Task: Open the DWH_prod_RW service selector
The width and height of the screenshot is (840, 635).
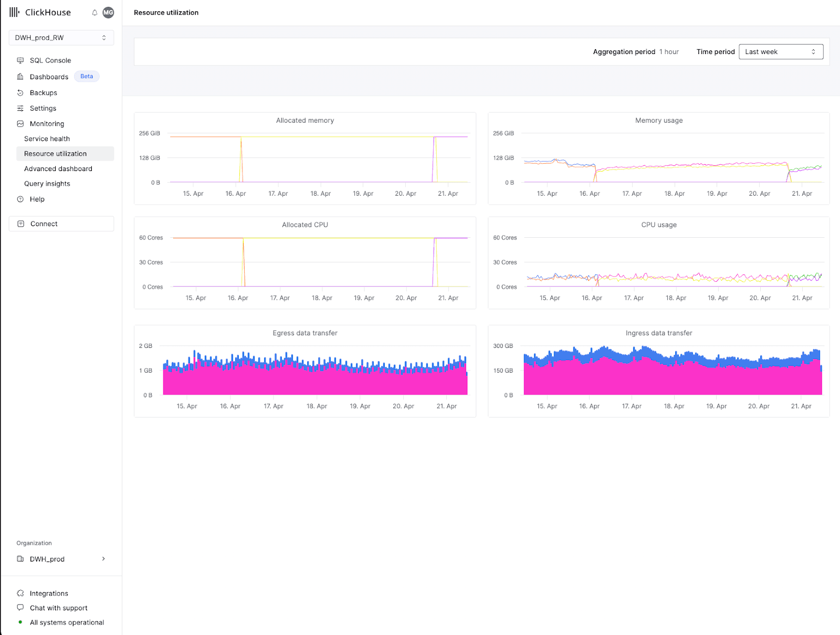Action: tap(61, 38)
